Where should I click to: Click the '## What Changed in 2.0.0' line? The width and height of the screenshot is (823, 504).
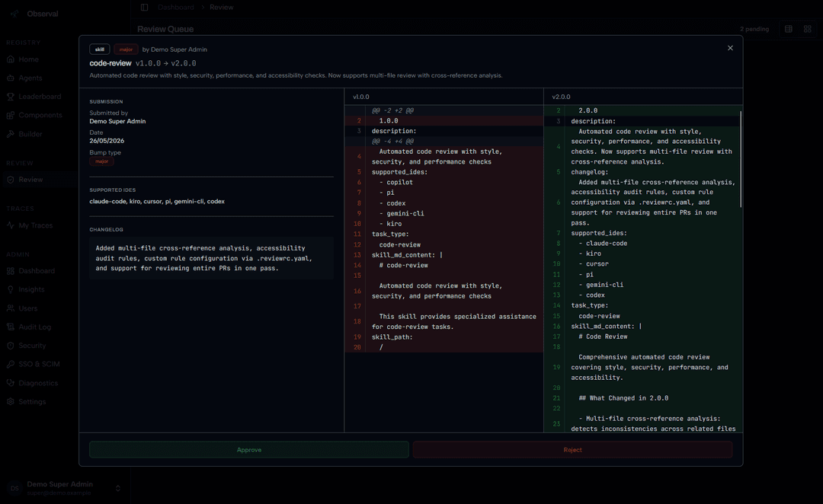point(623,398)
